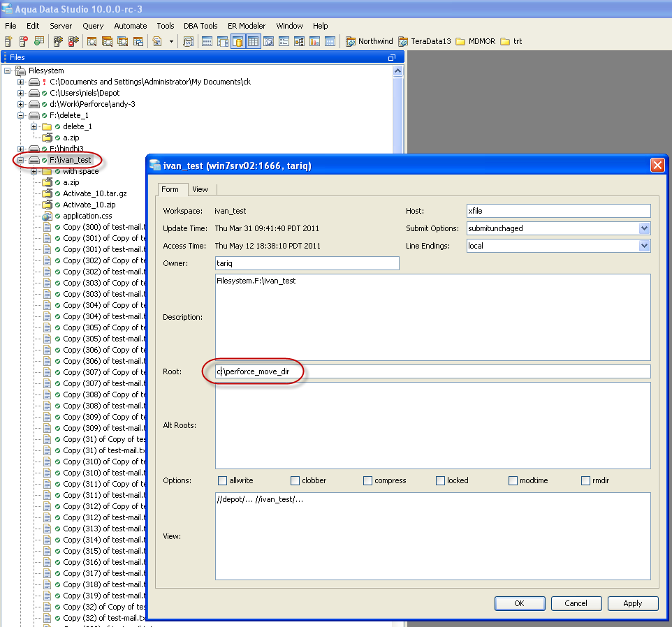This screenshot has height=627, width=672.
Task: Click the blue windows magnifier toolbar icon
Action: tap(122, 41)
